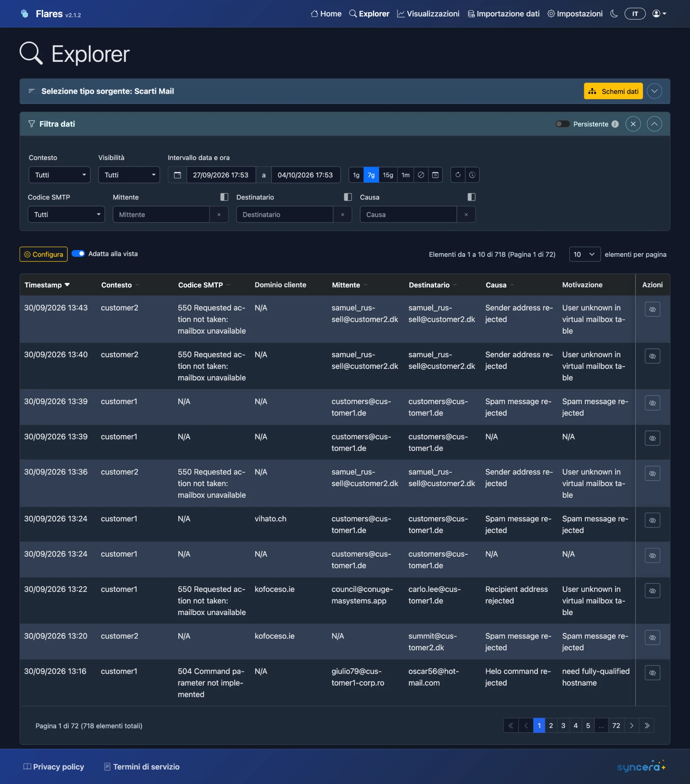Go to last page of results
Screen dimensions: 690x784
pos(647,726)
